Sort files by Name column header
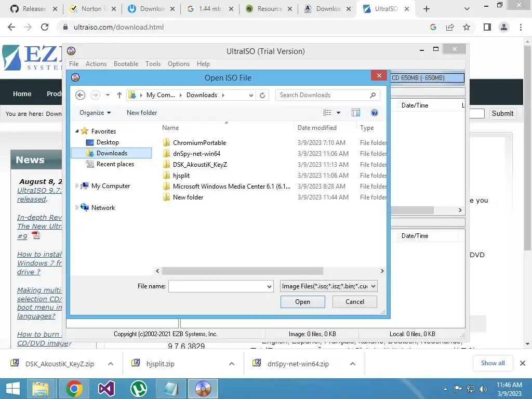 pyautogui.click(x=170, y=128)
